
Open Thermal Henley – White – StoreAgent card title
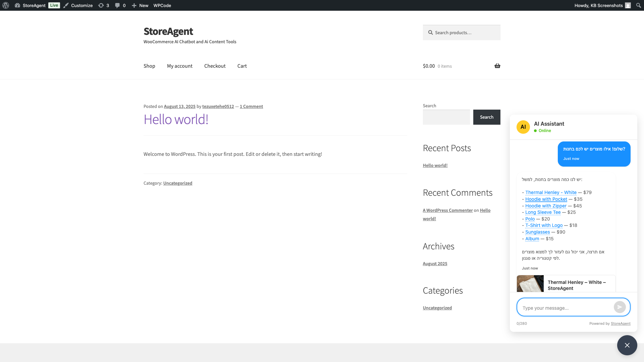577,285
